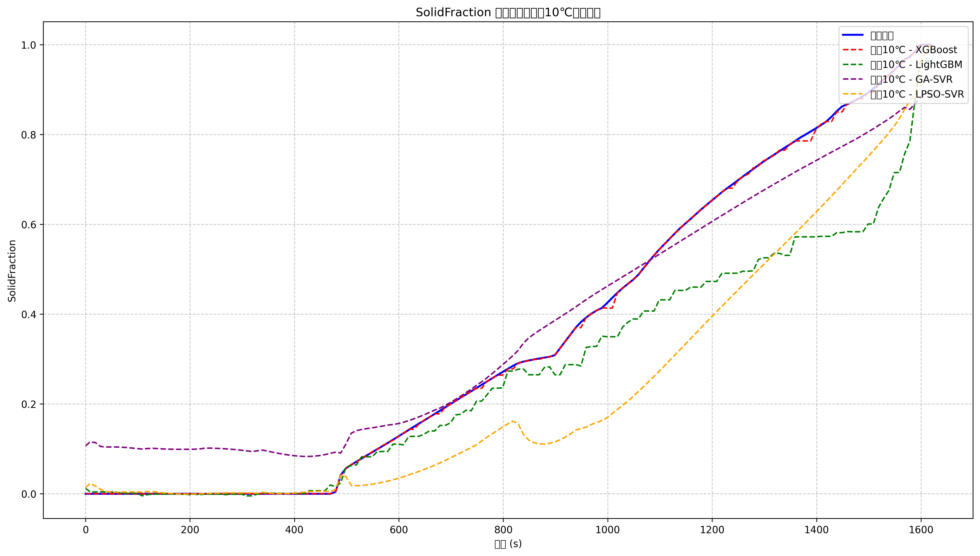Select the LightGBM legend label text
This screenshot has height=556, width=980.
[916, 65]
